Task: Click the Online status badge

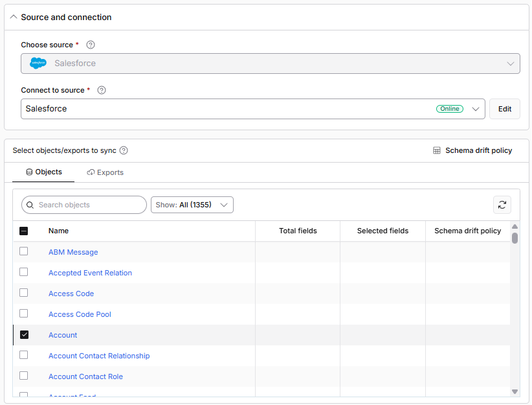Action: [450, 109]
